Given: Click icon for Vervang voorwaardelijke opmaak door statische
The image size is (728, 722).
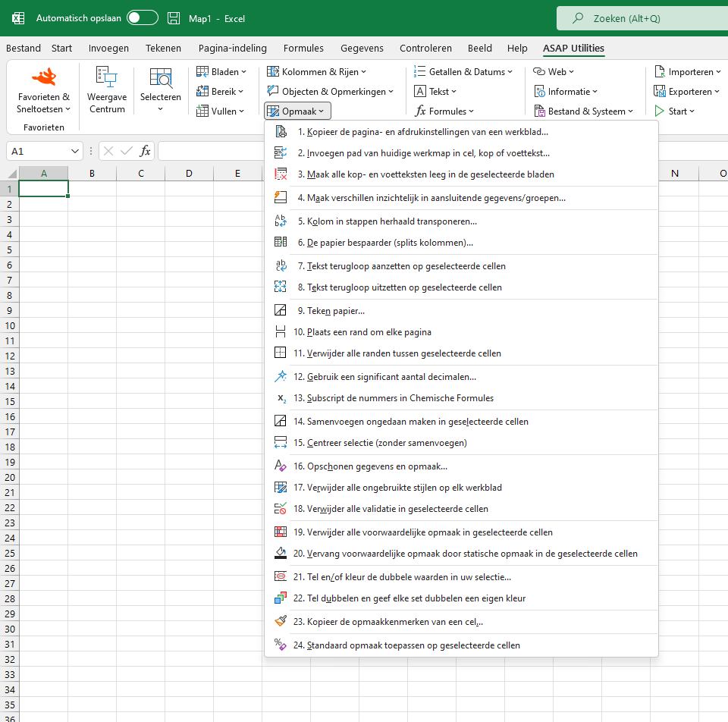Looking at the screenshot, I should 281,553.
